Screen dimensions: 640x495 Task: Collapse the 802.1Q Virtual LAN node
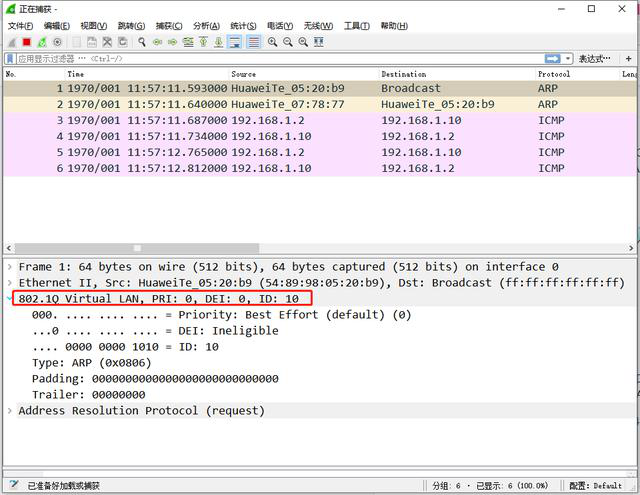click(10, 299)
